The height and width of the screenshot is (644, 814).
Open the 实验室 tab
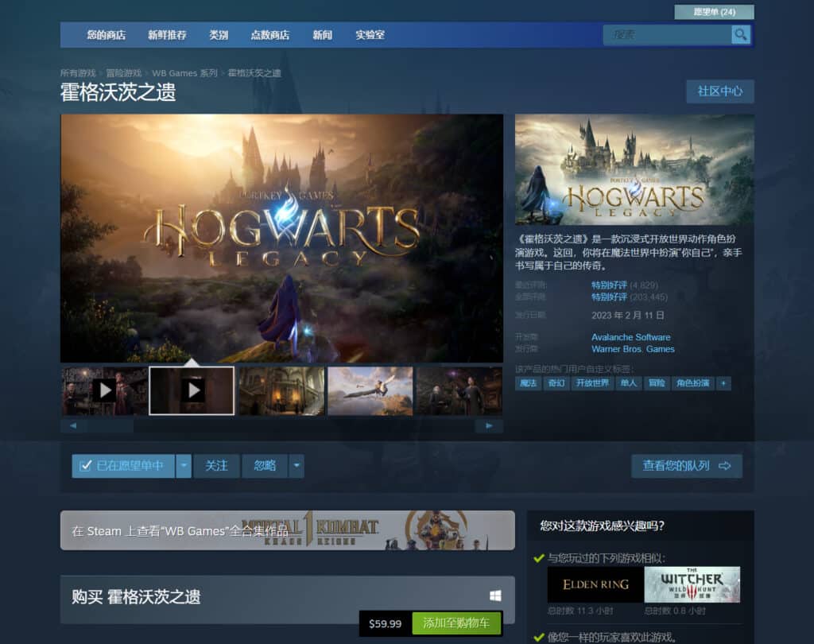point(370,35)
